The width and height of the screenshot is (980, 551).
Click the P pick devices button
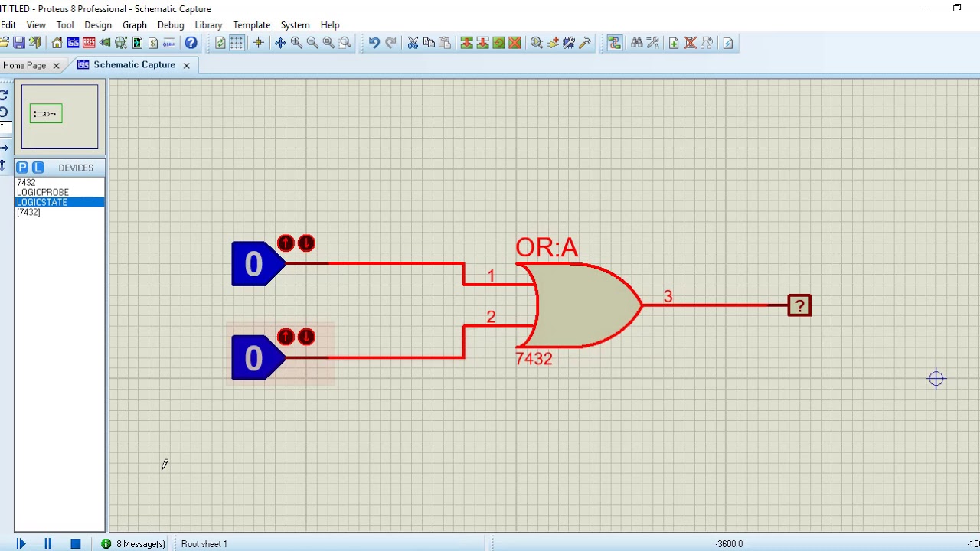(22, 168)
